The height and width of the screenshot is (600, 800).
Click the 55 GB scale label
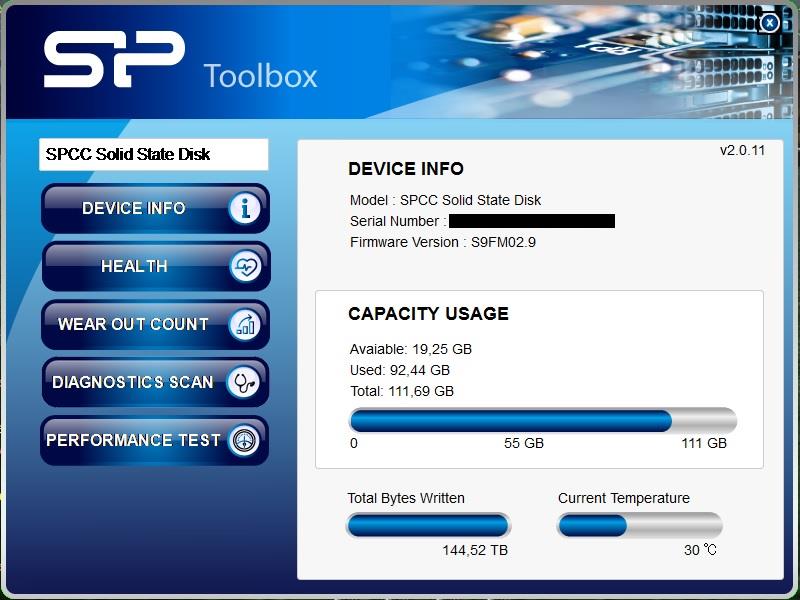524,443
